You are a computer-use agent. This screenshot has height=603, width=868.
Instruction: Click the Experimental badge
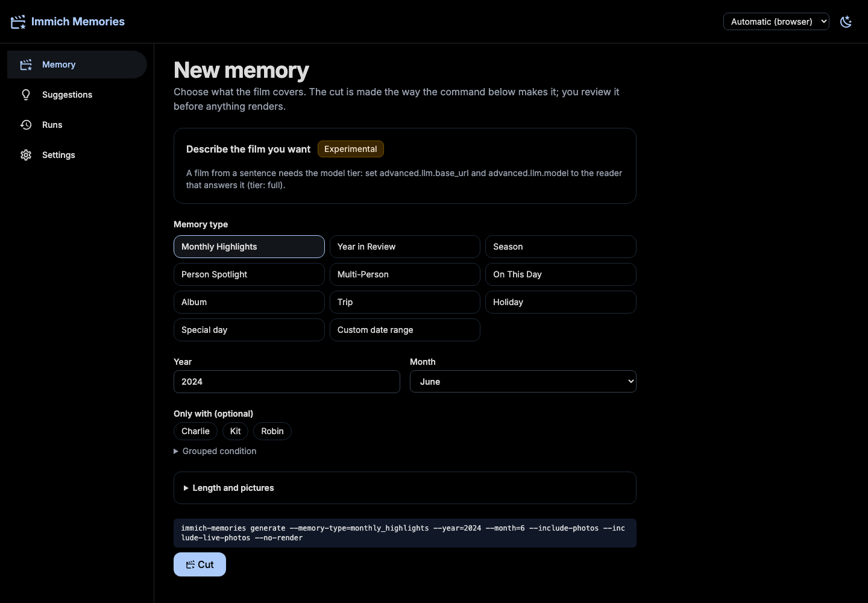[x=351, y=149]
